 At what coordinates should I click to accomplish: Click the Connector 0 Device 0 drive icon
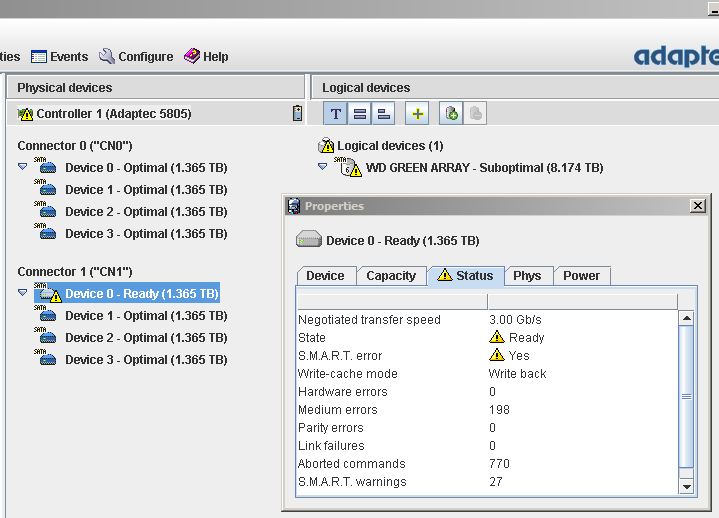[48, 167]
